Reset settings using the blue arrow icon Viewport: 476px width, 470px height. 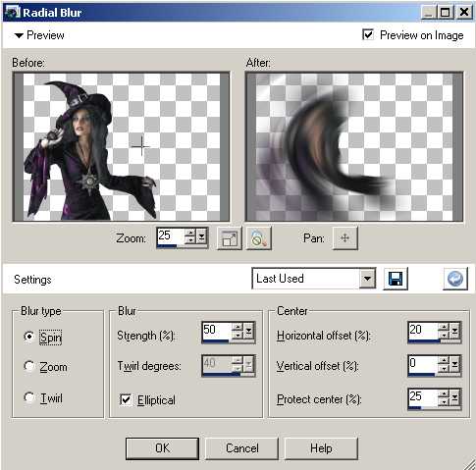[455, 279]
